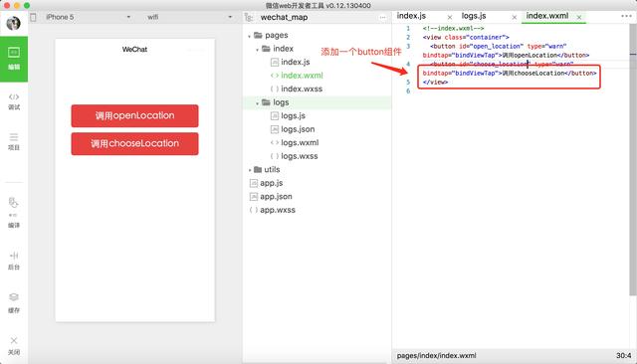Click the 30:4 cursor position indicator
Image resolution: width=637 pixels, height=364 pixels.
click(624, 355)
